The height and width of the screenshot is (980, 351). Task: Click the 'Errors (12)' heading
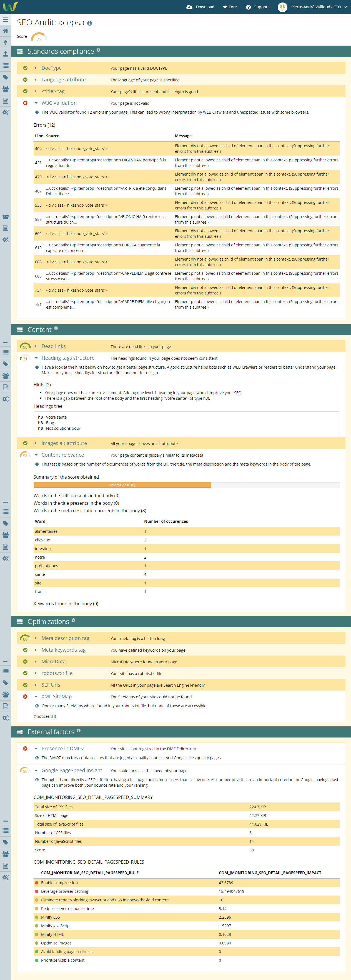click(44, 125)
